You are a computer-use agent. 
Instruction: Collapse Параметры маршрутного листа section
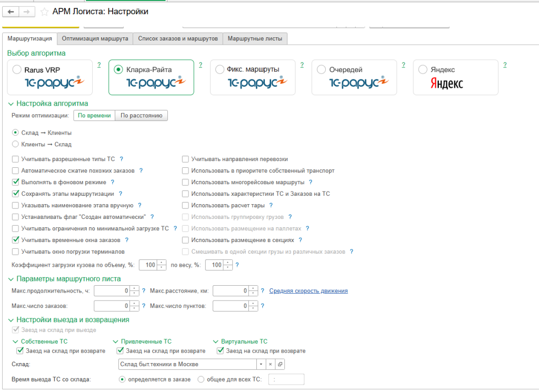click(11, 279)
